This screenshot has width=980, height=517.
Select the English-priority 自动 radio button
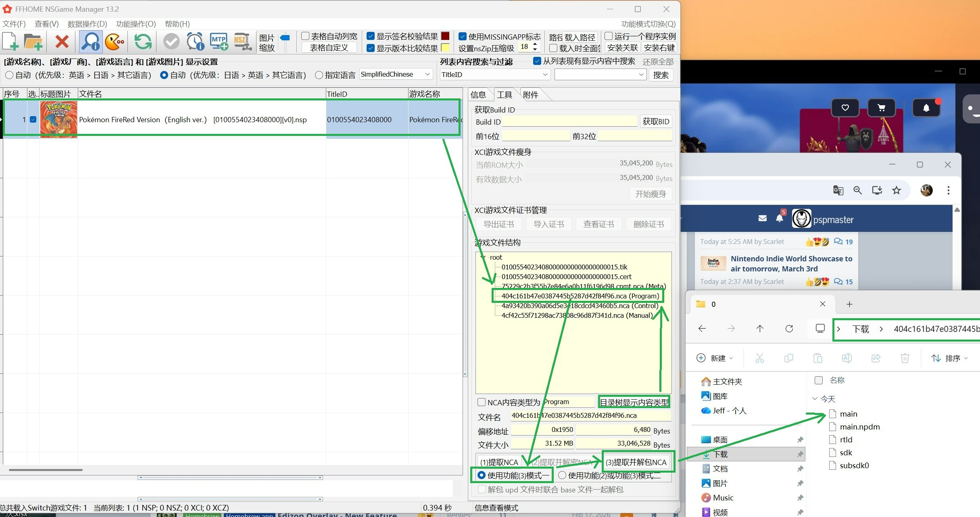coord(9,75)
